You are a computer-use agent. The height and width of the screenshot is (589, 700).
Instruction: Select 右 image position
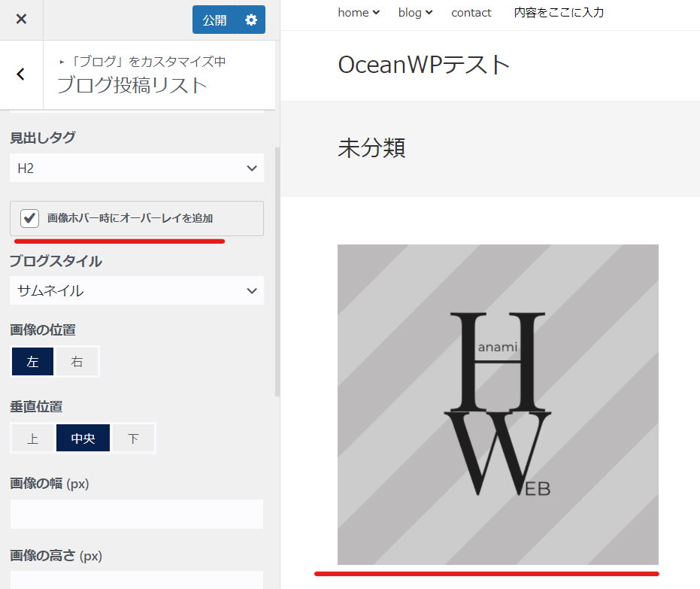click(x=77, y=361)
